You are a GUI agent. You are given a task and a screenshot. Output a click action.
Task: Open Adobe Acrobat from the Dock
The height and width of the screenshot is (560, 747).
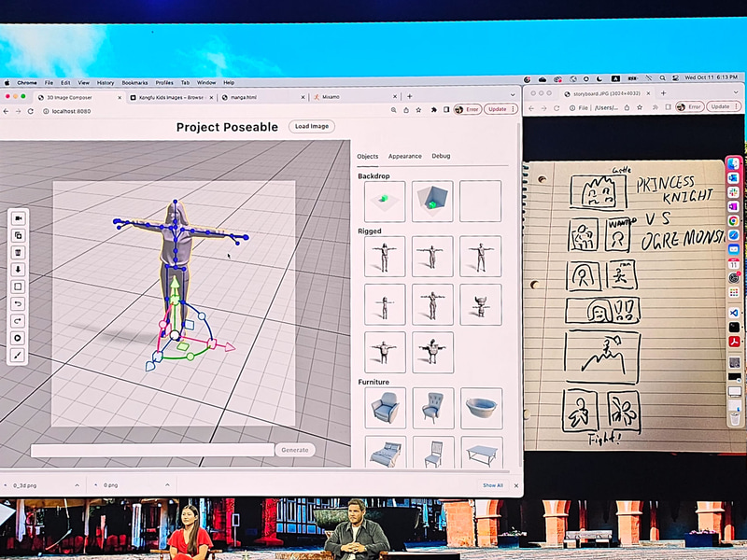734,342
